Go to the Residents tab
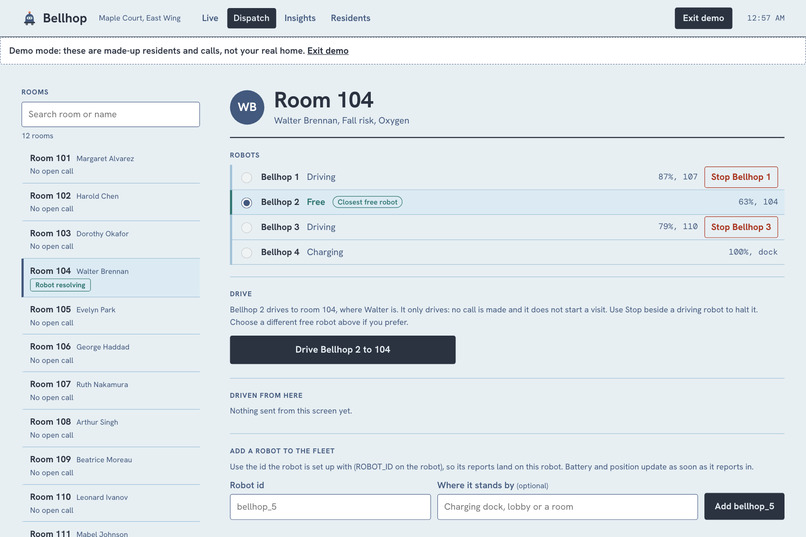This screenshot has width=806, height=537. click(x=351, y=18)
